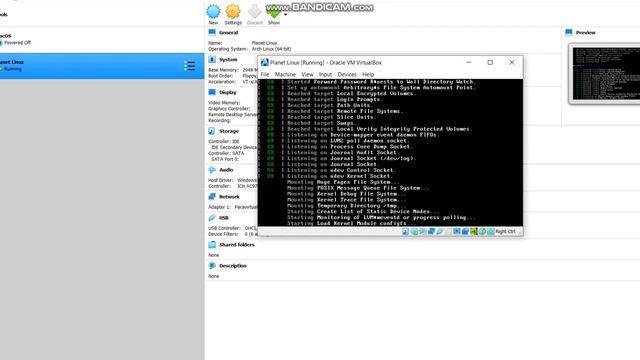Close the Planet Linux VM window
This screenshot has height=360, width=640.
(x=511, y=62)
